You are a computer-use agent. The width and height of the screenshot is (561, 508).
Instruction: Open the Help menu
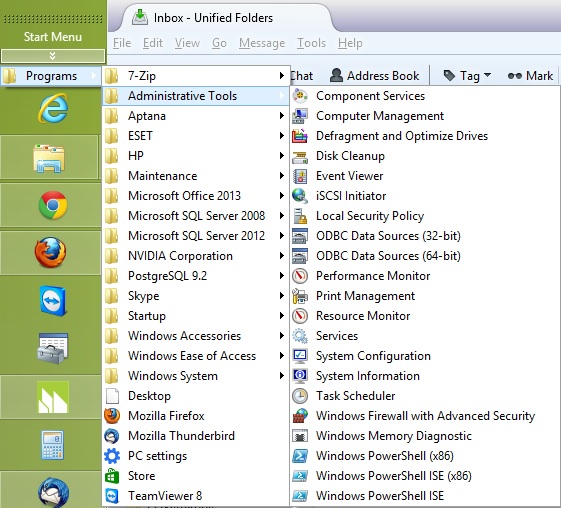(350, 43)
